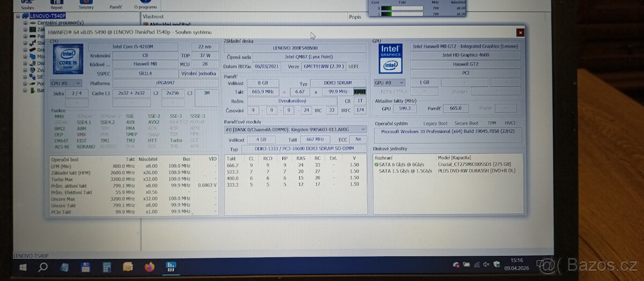The width and height of the screenshot is (644, 281).
Task: Click the 8 GB memory size value
Action: click(x=263, y=83)
